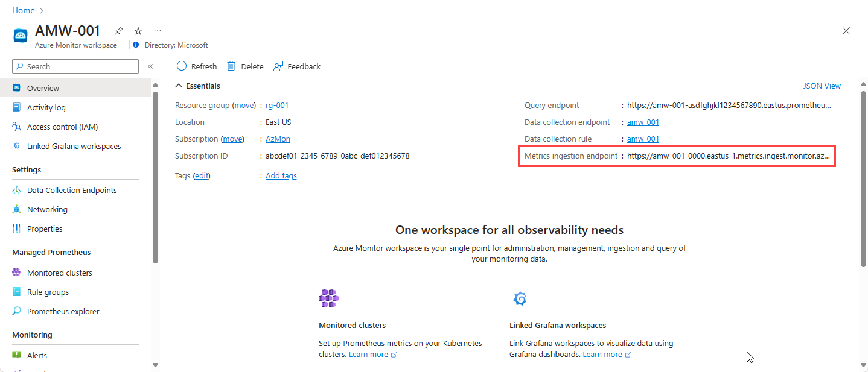Image resolution: width=868 pixels, height=372 pixels.
Task: Click the Subscription ID value
Action: (337, 156)
